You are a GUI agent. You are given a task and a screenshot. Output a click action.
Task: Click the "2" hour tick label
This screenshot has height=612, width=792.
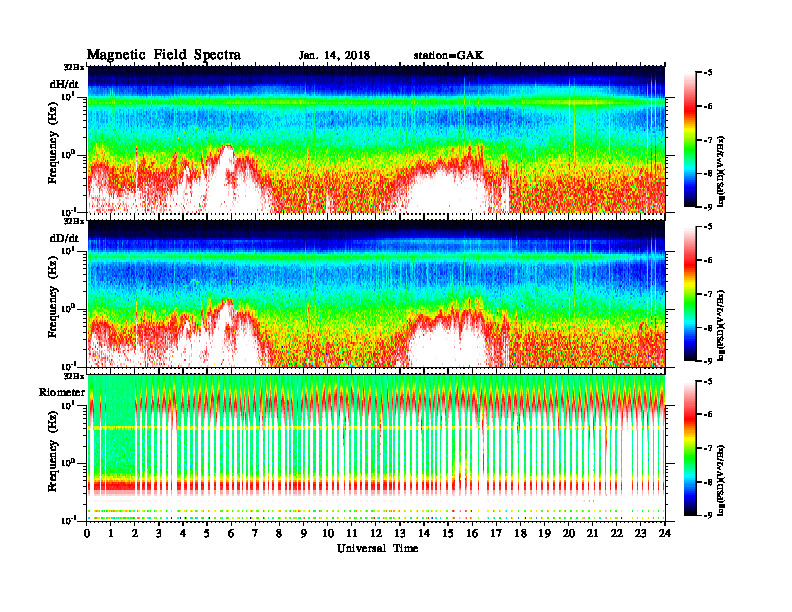pyautogui.click(x=135, y=533)
